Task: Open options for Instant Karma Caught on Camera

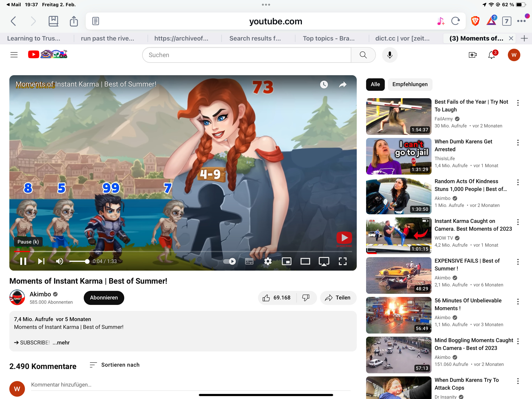Action: [518, 222]
